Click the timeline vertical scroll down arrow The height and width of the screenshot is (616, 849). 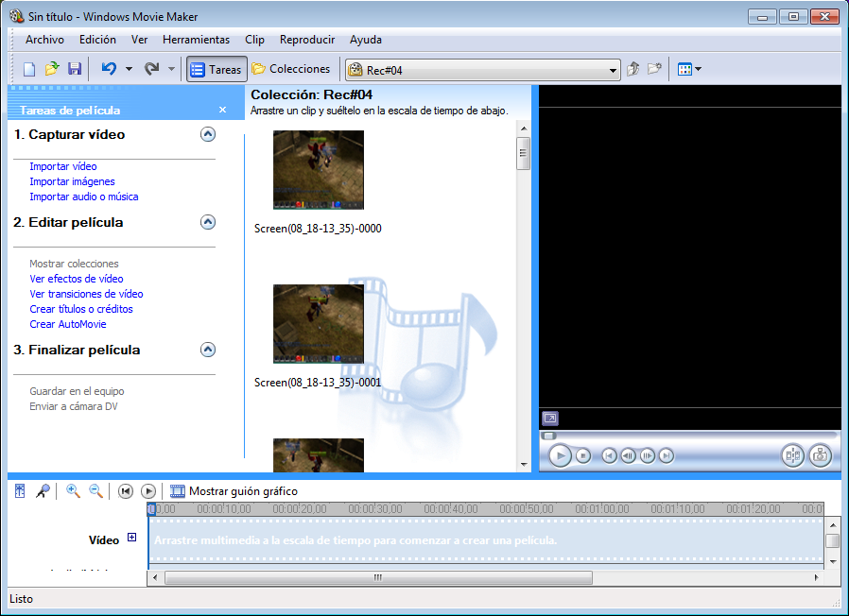[x=833, y=562]
